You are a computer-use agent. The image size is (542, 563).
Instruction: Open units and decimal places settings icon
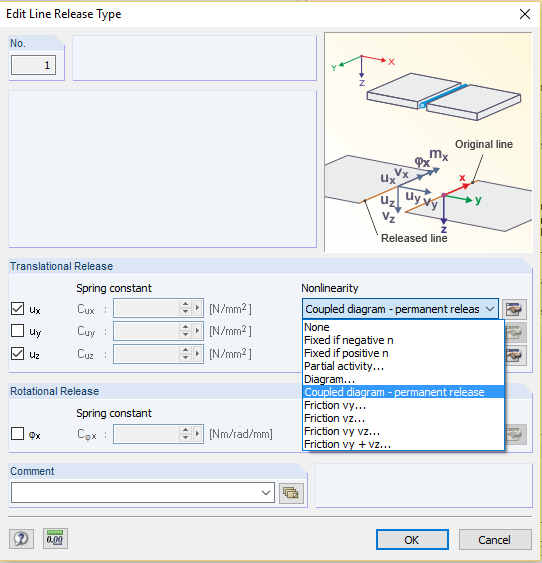point(55,539)
